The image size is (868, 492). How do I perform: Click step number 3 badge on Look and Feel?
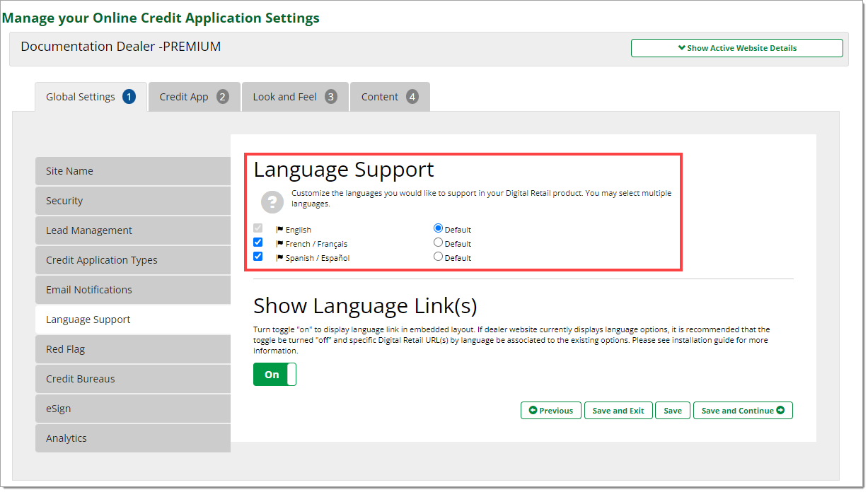(331, 97)
